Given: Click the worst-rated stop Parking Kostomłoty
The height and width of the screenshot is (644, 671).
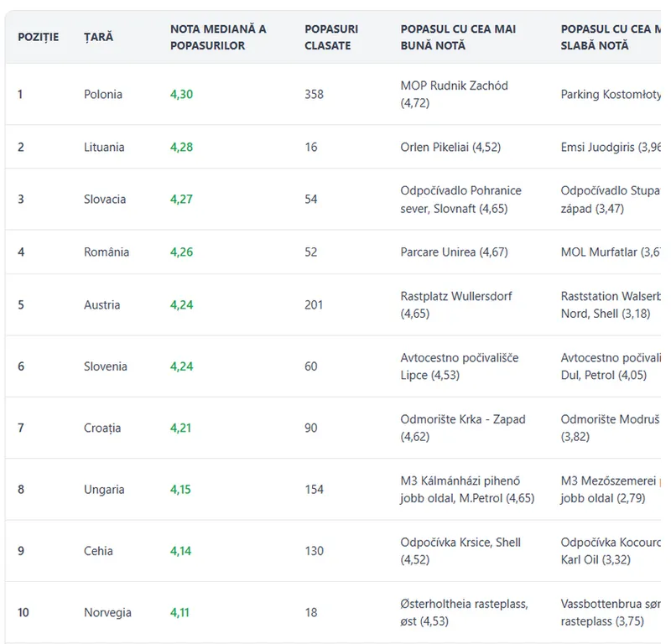Looking at the screenshot, I should (611, 94).
